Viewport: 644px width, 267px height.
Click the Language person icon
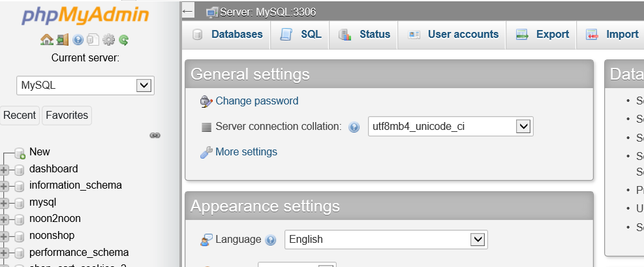206,240
